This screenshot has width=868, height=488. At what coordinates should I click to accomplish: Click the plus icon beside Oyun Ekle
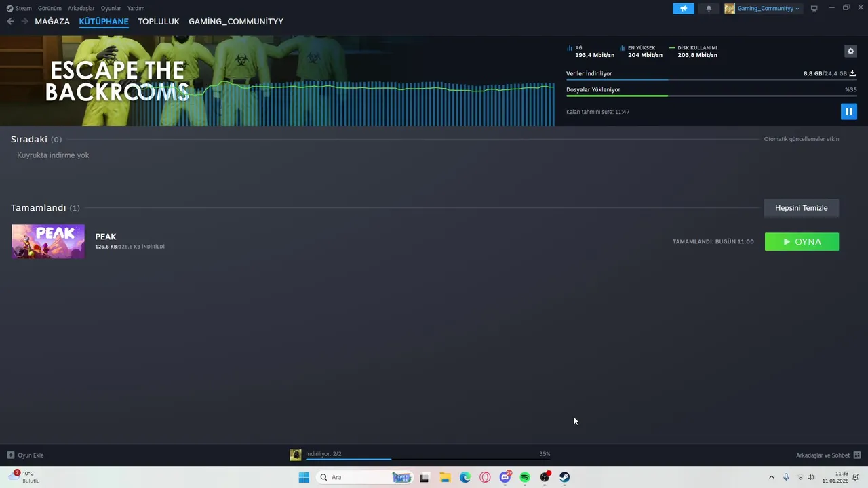pos(11,455)
